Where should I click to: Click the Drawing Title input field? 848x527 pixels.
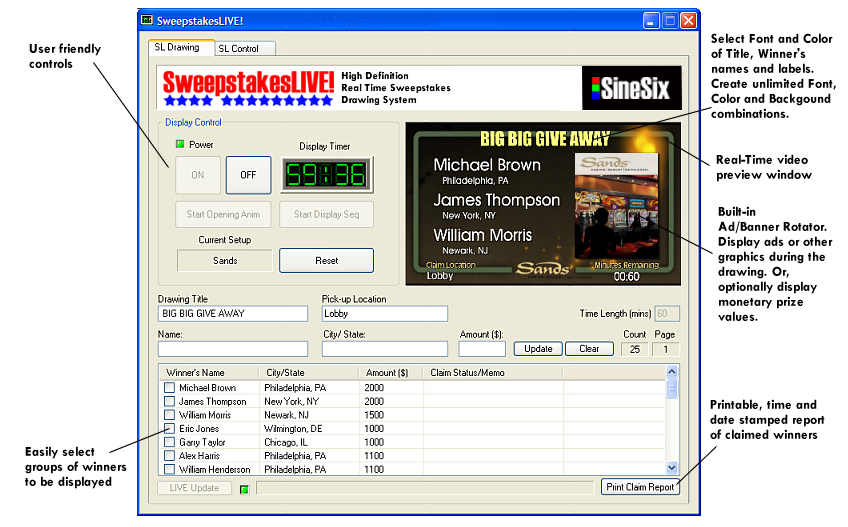coord(233,313)
